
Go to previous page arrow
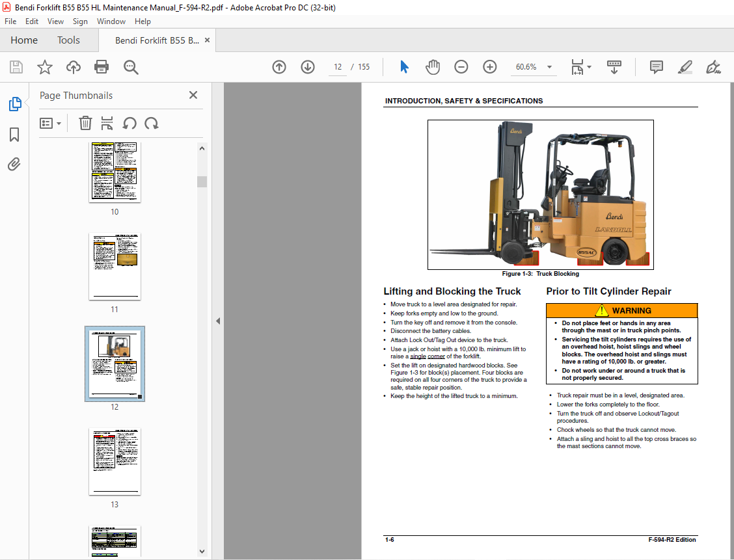tap(279, 67)
